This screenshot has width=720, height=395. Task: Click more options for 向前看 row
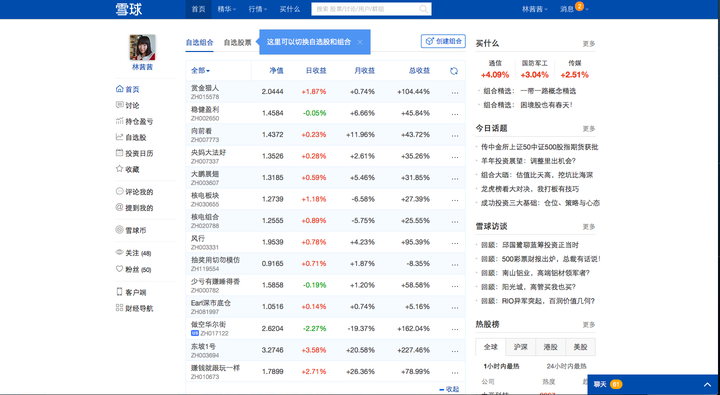(455, 135)
